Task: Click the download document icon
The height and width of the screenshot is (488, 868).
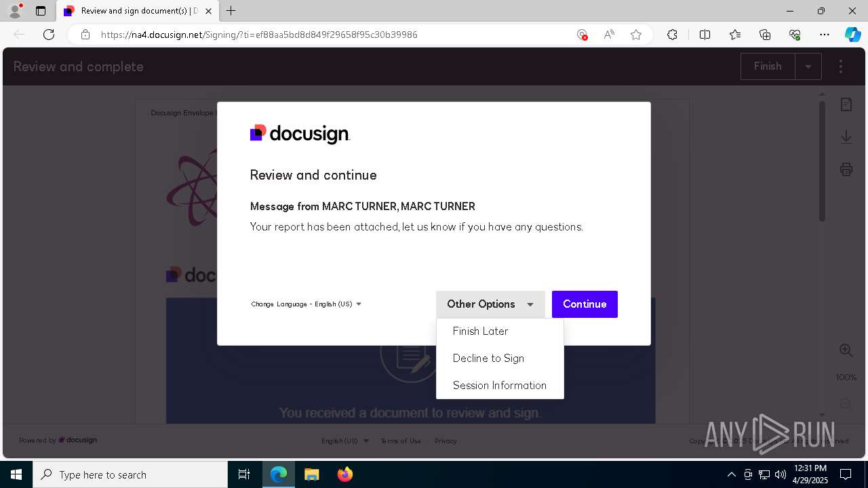Action: point(846,137)
